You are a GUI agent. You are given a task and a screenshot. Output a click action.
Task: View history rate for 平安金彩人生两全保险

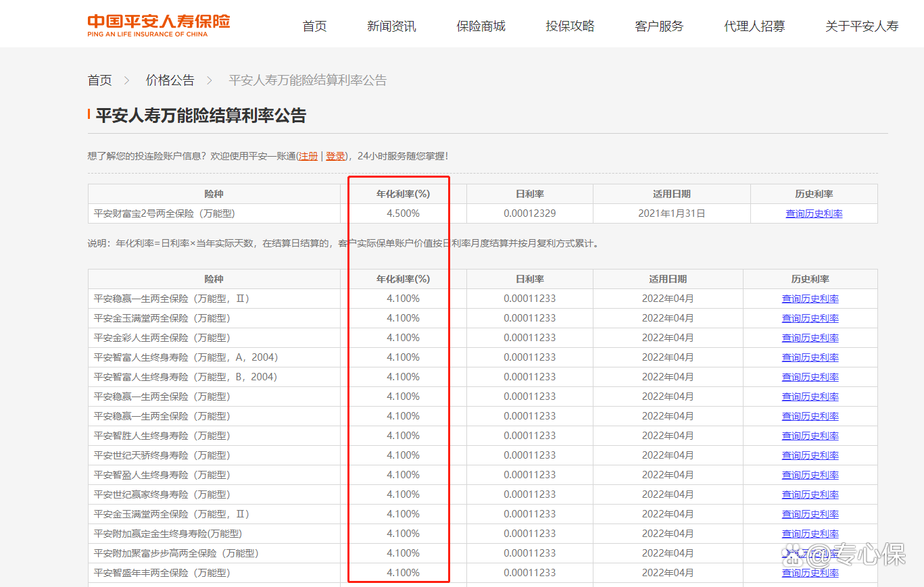(x=810, y=338)
